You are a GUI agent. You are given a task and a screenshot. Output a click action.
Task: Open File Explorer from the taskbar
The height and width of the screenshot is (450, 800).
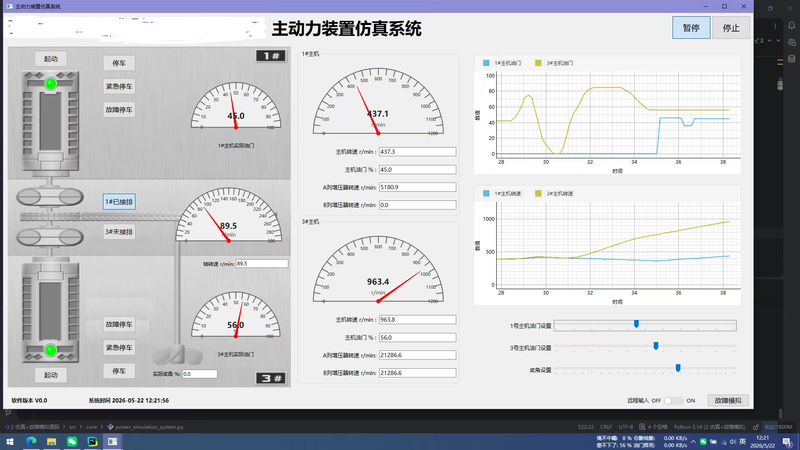point(52,441)
